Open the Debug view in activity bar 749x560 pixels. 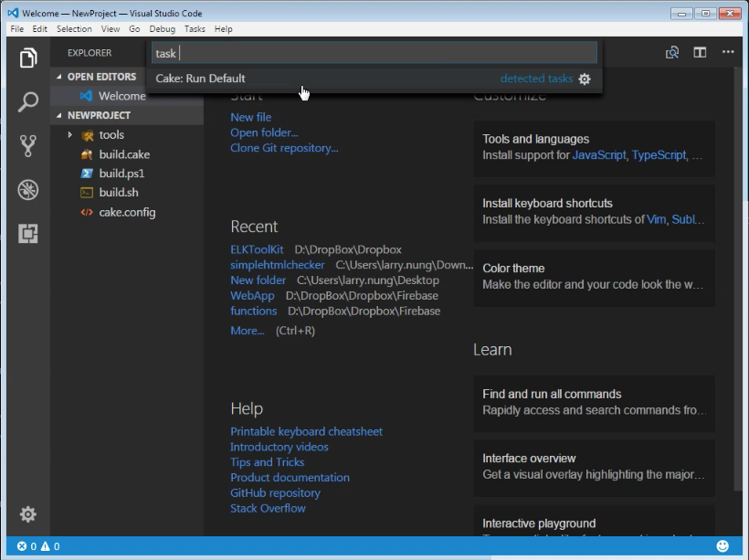[28, 190]
